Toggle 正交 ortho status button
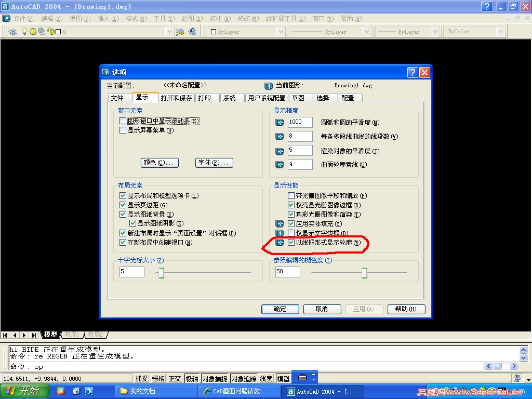532x399 pixels. tap(175, 379)
